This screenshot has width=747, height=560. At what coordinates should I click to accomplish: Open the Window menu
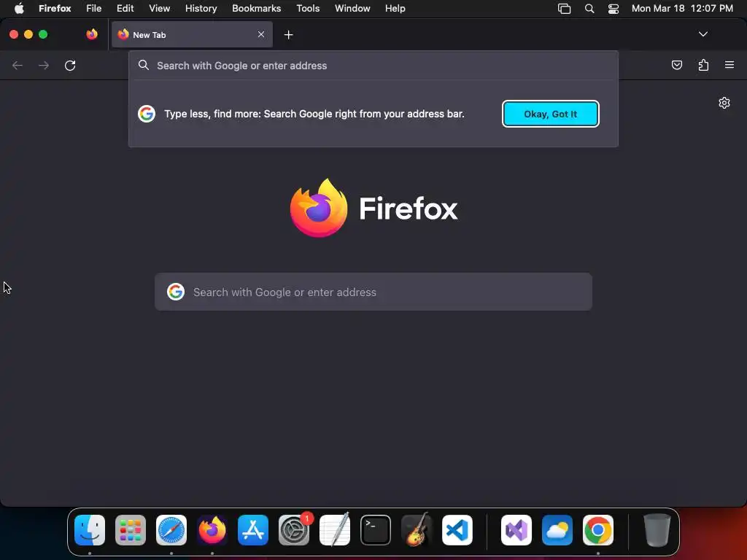[352, 8]
